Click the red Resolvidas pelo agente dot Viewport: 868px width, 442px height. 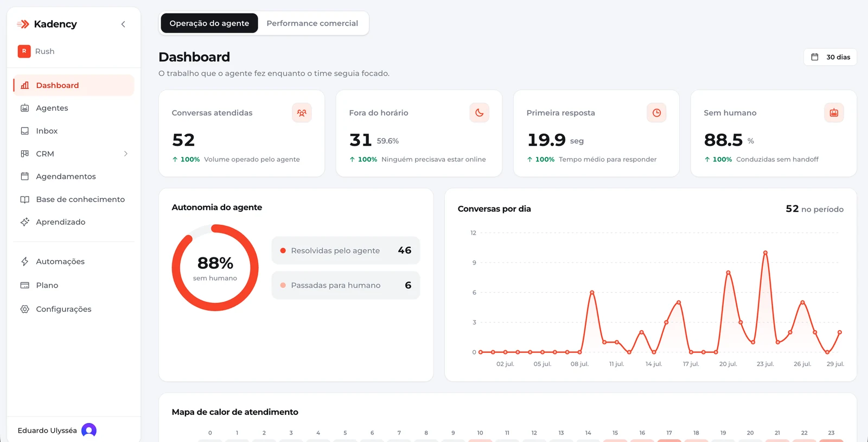click(283, 251)
